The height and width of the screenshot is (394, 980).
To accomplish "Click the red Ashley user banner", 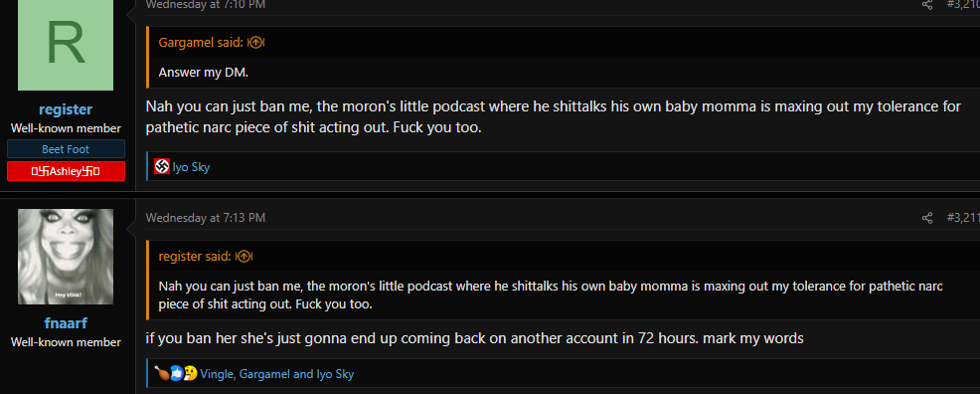I will 66,171.
